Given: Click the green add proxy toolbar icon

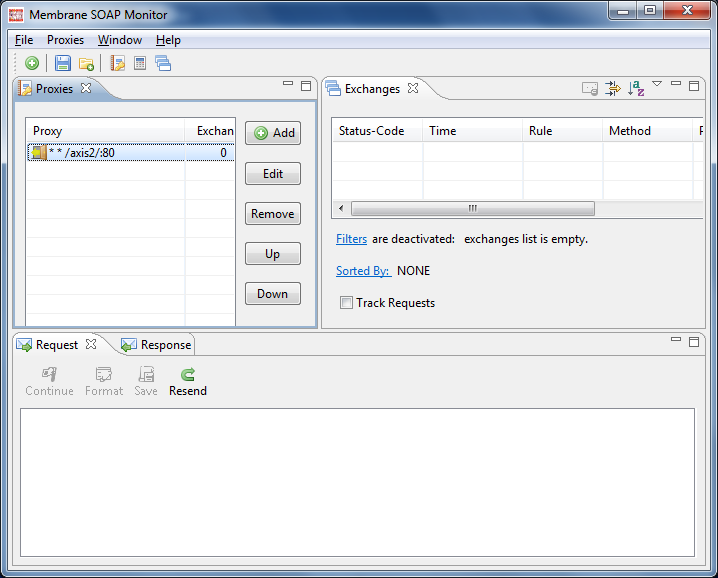Looking at the screenshot, I should 32,63.
